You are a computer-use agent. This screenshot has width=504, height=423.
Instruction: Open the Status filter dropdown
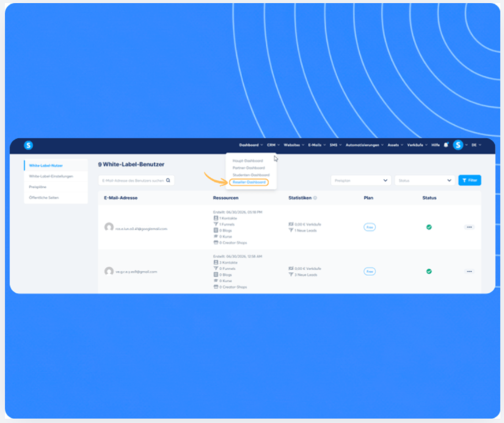tap(425, 180)
